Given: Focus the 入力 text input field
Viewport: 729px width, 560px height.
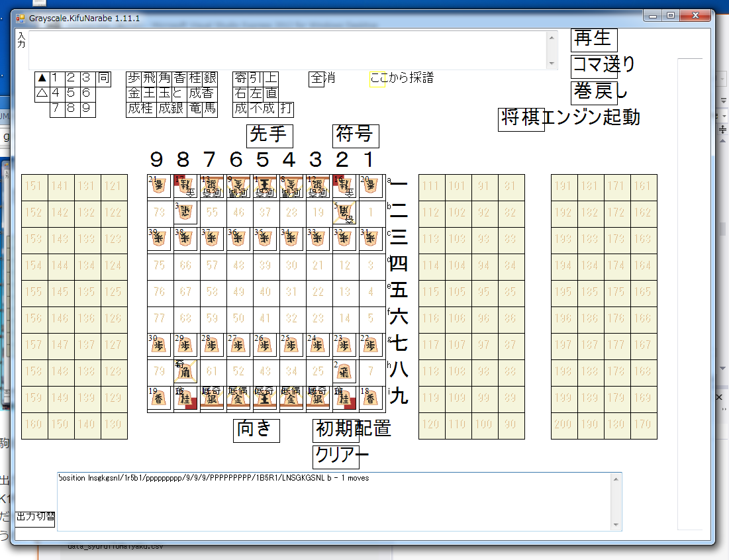Looking at the screenshot, I should click(x=293, y=50).
